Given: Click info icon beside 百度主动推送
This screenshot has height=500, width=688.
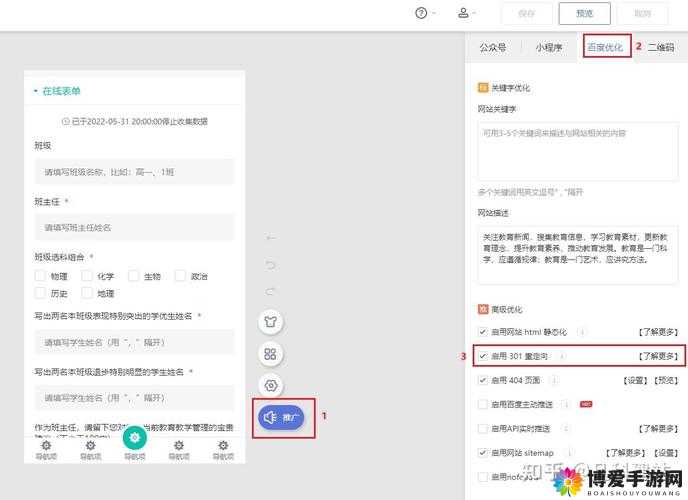Looking at the screenshot, I should tap(566, 404).
